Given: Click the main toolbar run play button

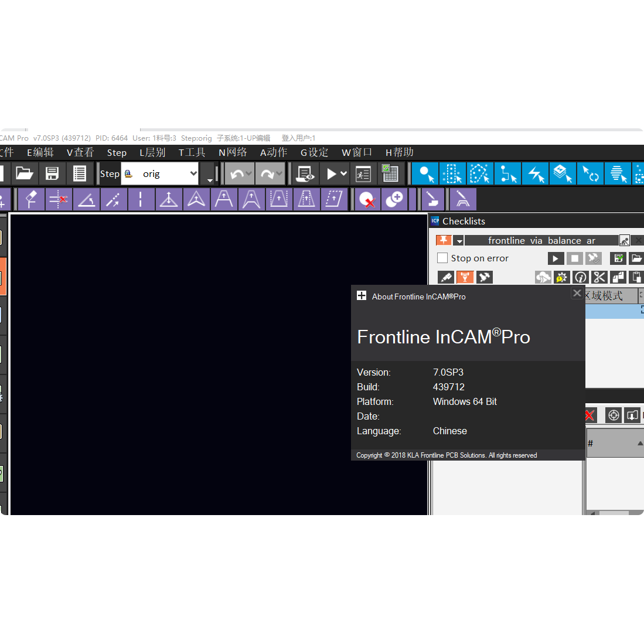Looking at the screenshot, I should tap(331, 173).
